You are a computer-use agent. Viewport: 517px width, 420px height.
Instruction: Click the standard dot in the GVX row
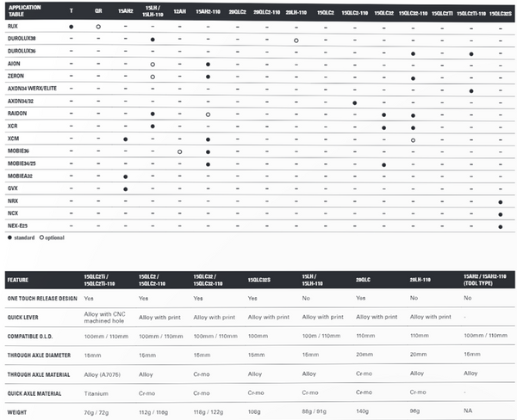click(126, 188)
